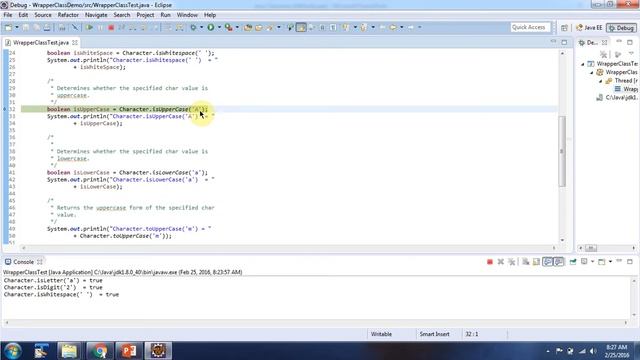
Task: Click Remove All Terminated Launches in Console
Action: [511, 262]
